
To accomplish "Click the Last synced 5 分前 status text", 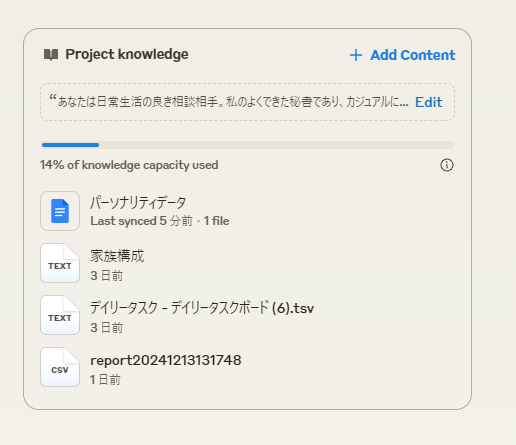I will coord(141,221).
